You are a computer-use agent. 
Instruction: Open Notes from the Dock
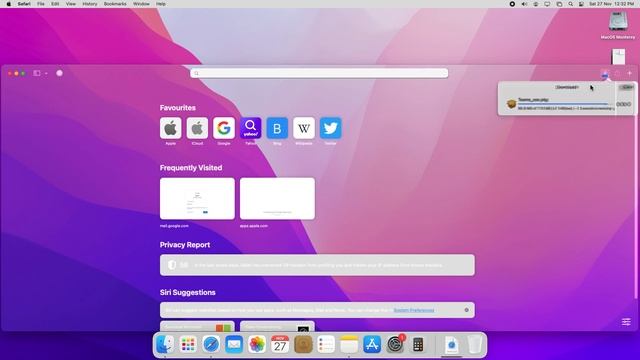349,344
